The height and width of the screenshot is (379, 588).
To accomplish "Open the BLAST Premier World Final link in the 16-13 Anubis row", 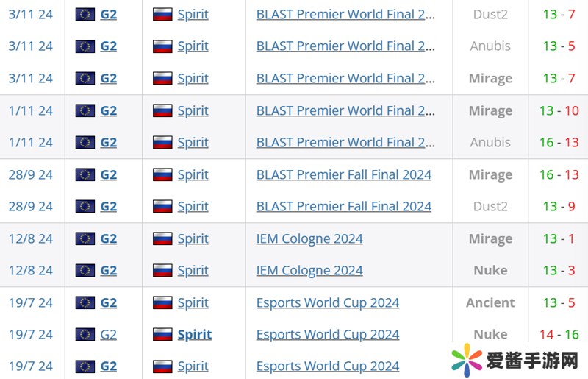I will coord(345,143).
